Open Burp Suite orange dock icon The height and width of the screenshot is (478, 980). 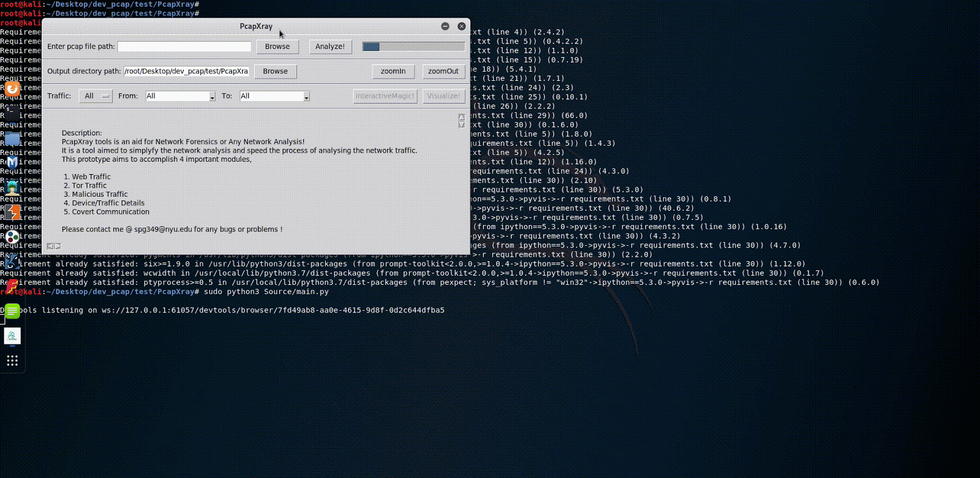(x=12, y=212)
